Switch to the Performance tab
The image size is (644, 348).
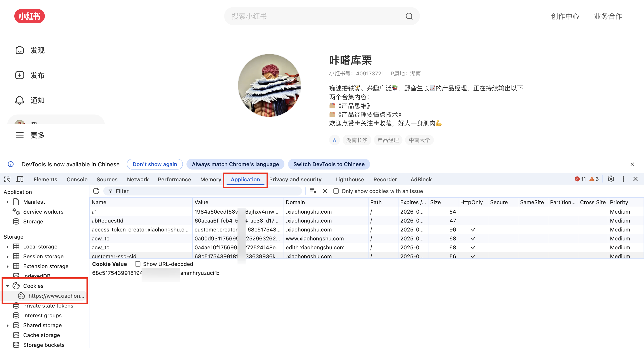click(x=174, y=179)
